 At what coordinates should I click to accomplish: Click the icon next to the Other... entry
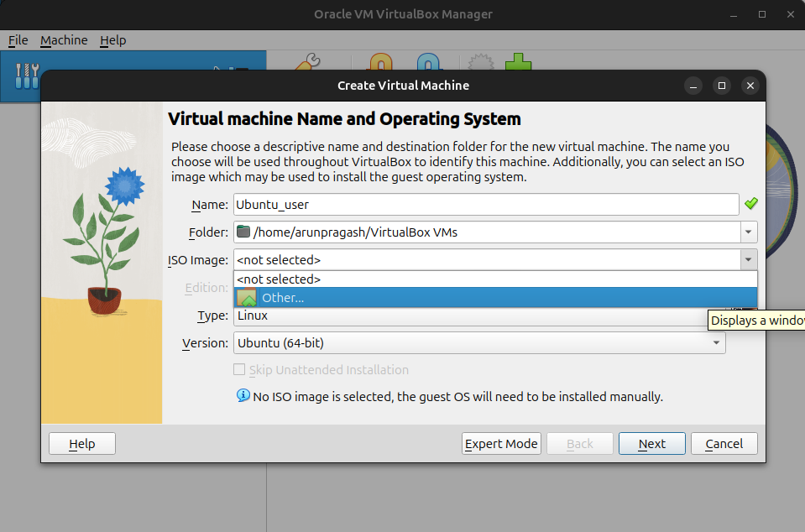(247, 298)
